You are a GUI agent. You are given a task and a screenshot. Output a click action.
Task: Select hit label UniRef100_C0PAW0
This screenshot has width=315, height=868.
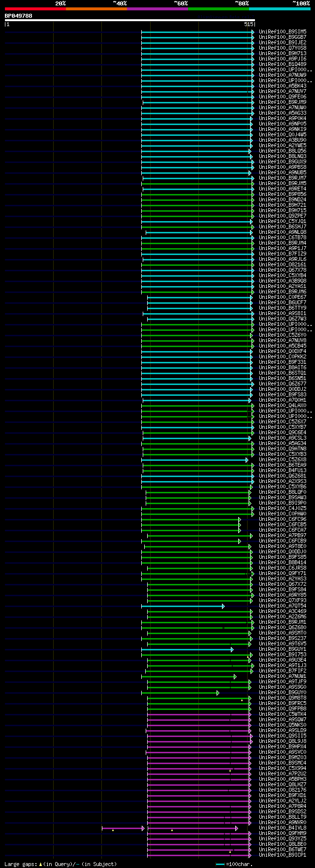(x=283, y=514)
